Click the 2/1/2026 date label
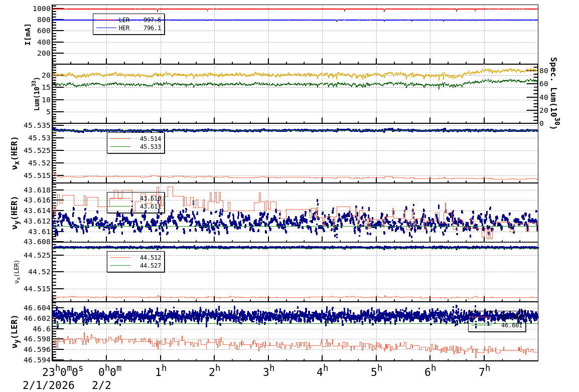Viewport: 579px width, 392px height. tap(48, 385)
